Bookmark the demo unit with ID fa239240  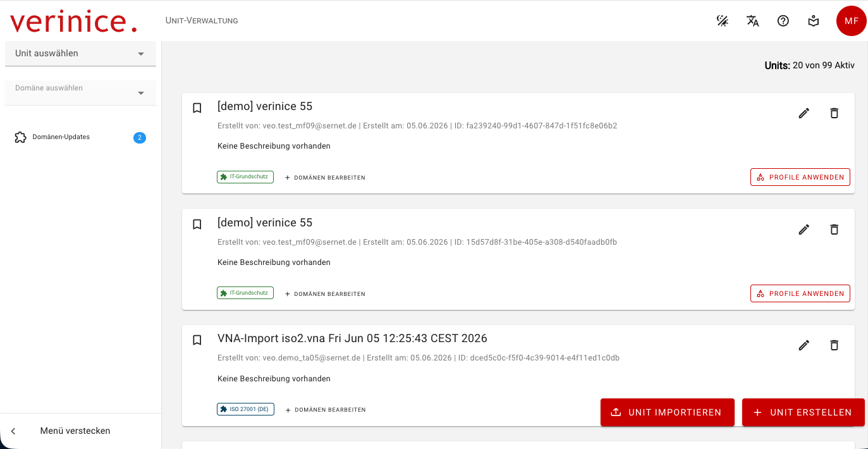coord(197,108)
